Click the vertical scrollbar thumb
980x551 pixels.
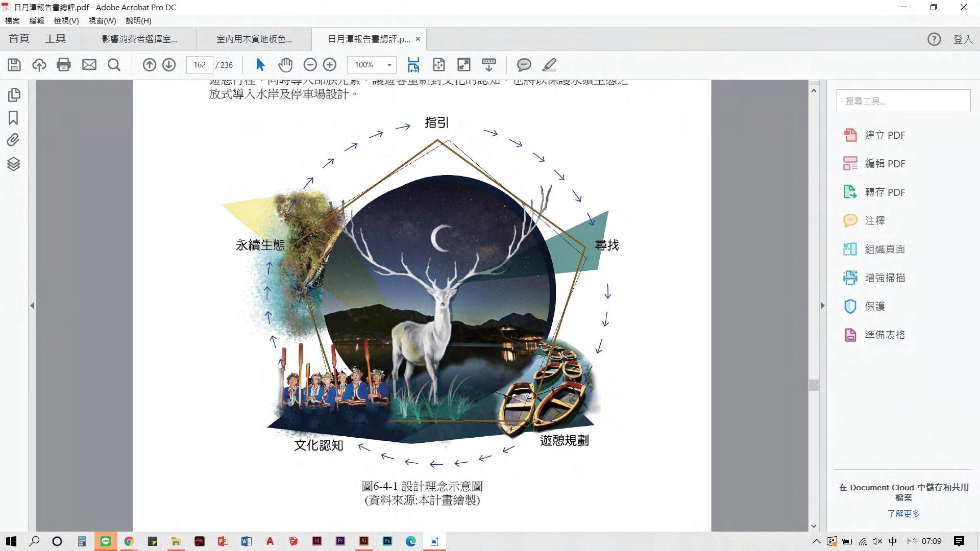click(814, 385)
